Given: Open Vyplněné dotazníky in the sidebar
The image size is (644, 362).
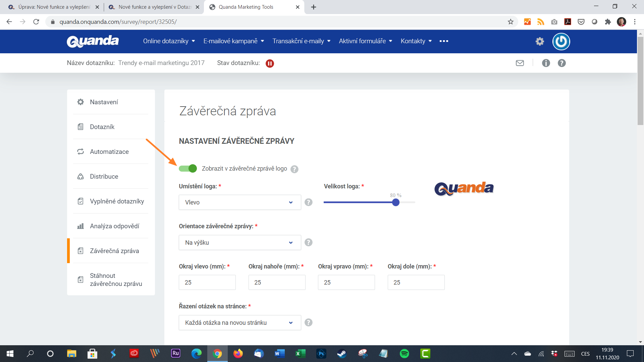Looking at the screenshot, I should click(111, 201).
